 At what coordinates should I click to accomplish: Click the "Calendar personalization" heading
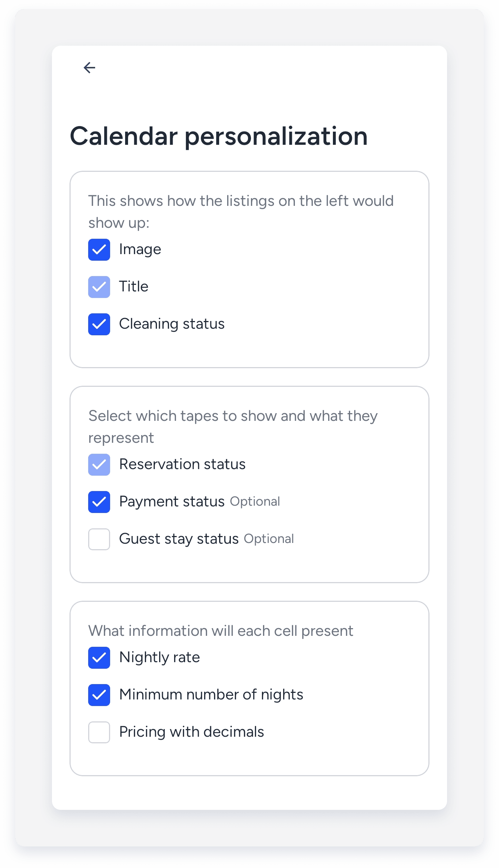point(219,136)
